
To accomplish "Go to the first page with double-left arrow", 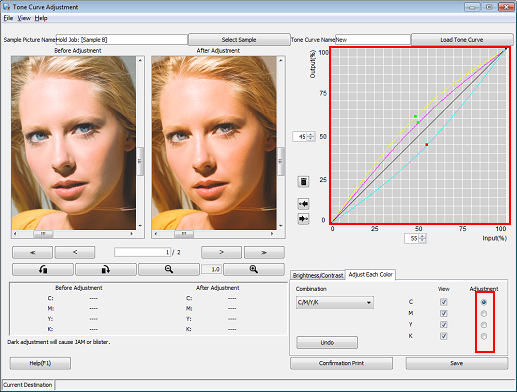I will (32, 252).
